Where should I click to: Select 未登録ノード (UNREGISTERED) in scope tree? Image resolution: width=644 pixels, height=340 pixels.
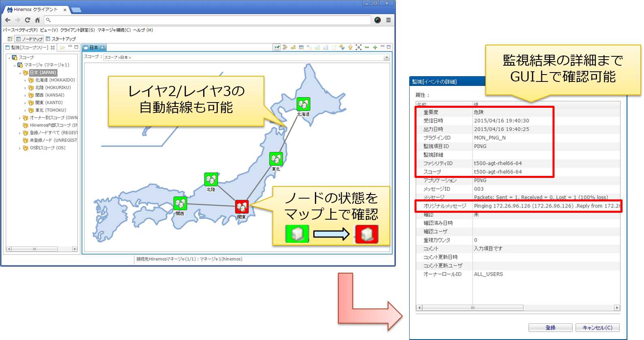tap(53, 140)
